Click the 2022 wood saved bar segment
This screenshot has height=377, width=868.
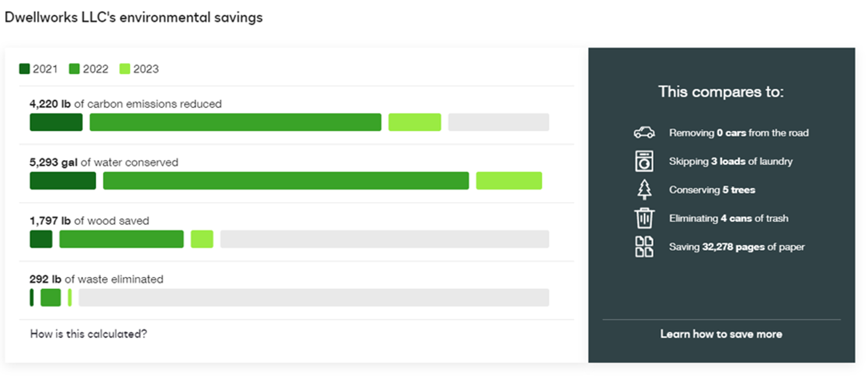pyautogui.click(x=121, y=239)
